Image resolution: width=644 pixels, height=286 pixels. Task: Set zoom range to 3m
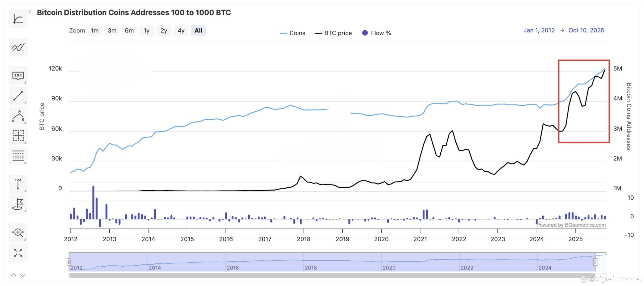pos(112,31)
